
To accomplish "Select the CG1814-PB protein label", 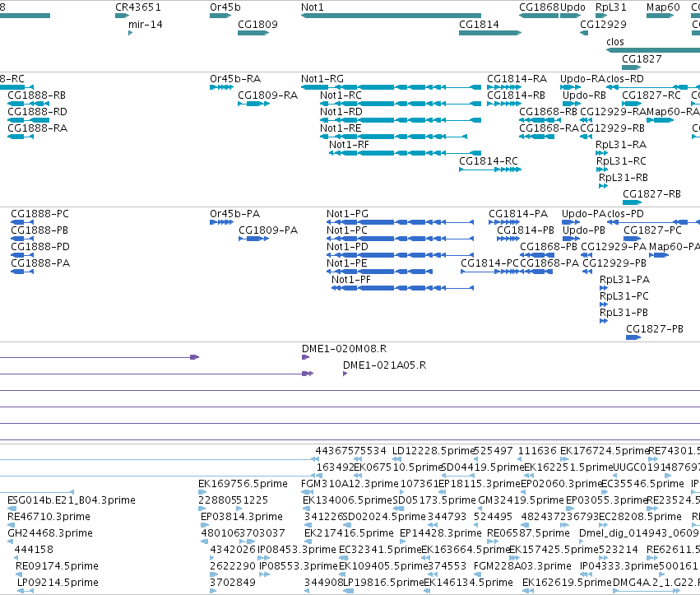I will (x=526, y=230).
